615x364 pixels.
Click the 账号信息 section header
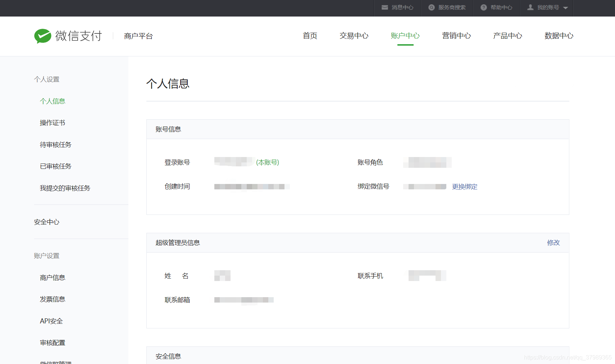pyautogui.click(x=168, y=129)
